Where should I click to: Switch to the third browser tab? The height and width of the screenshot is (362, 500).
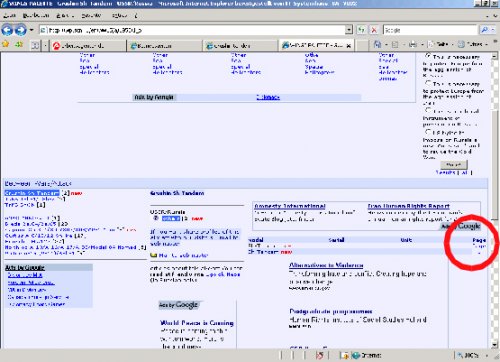pyautogui.click(x=240, y=46)
